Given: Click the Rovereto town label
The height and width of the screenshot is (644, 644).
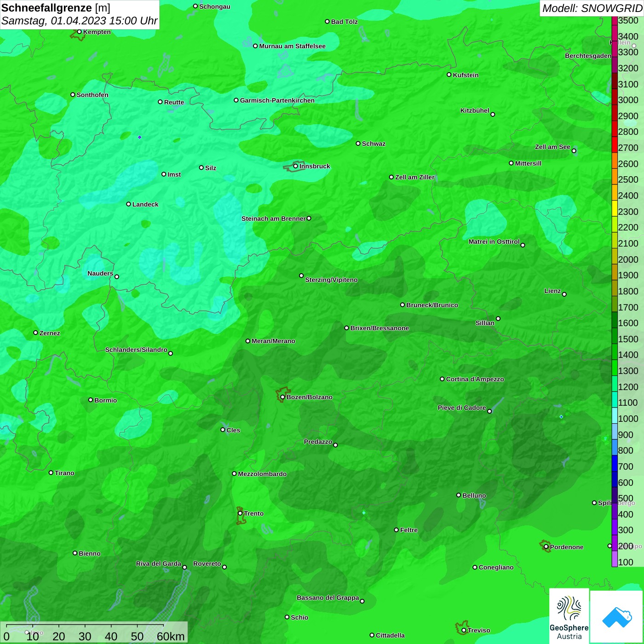Looking at the screenshot, I should point(207,563).
